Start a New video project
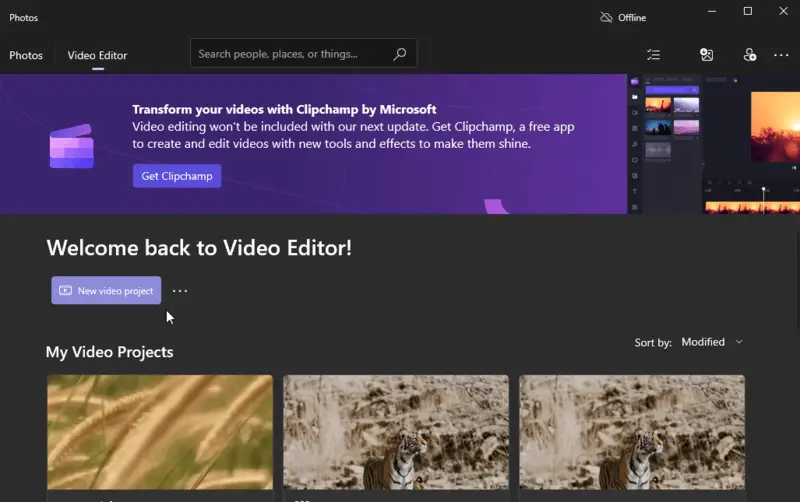Viewport: 800px width, 502px height. pos(106,290)
